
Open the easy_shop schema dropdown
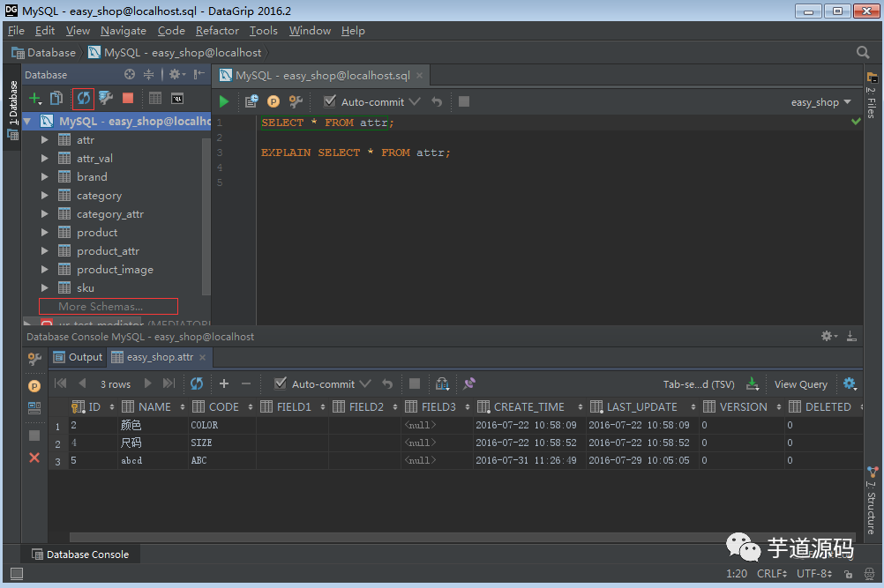(820, 102)
